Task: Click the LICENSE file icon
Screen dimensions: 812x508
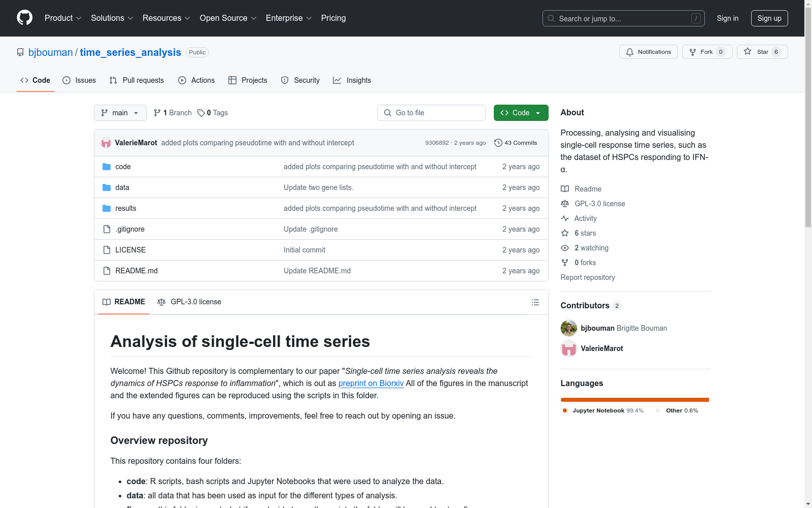Action: pos(107,250)
